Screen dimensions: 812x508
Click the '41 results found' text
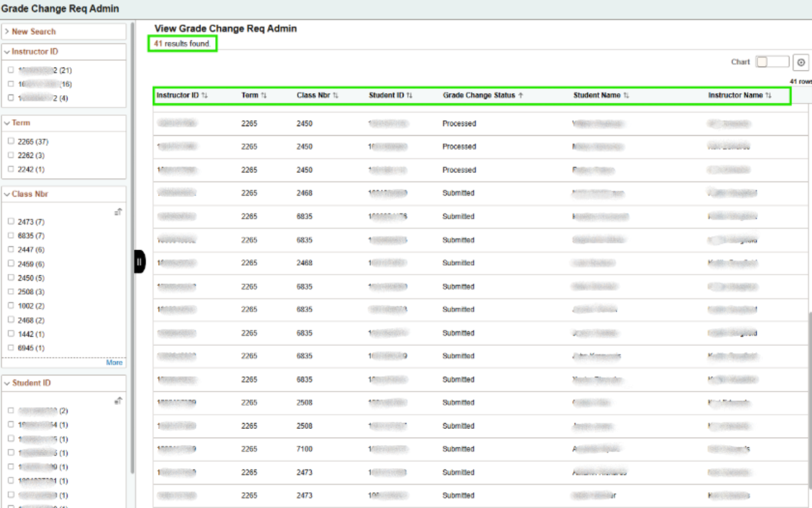(x=182, y=44)
